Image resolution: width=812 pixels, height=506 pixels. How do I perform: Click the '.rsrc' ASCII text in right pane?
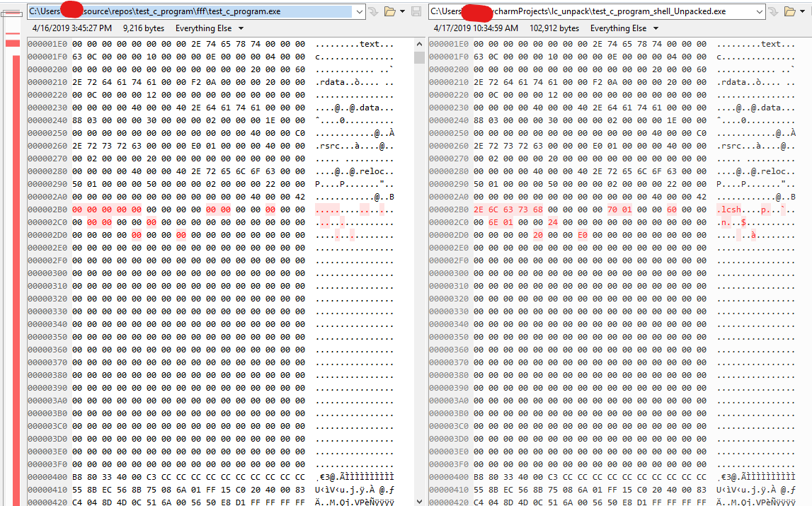pyautogui.click(x=729, y=146)
